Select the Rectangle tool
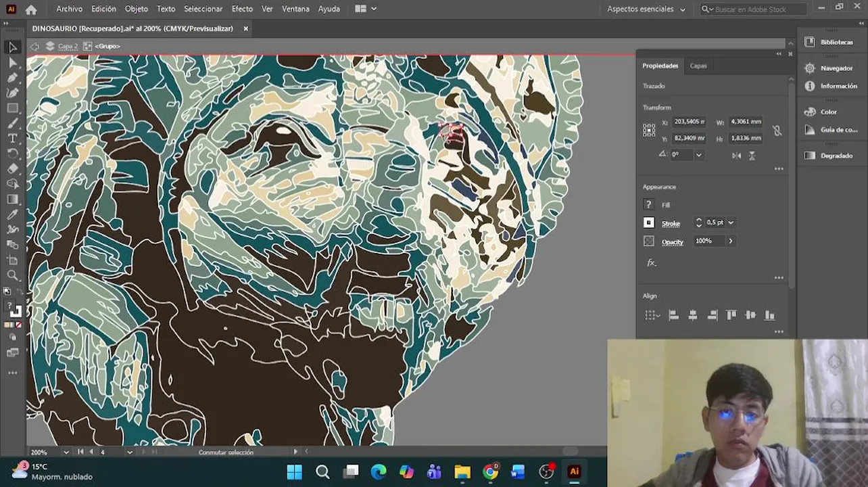Screen dimensions: 868x487 coord(12,108)
